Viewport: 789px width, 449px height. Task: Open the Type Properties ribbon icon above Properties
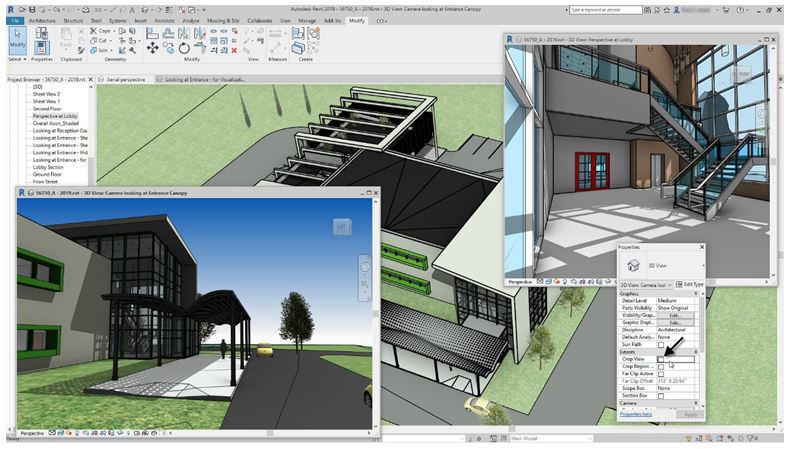click(42, 33)
